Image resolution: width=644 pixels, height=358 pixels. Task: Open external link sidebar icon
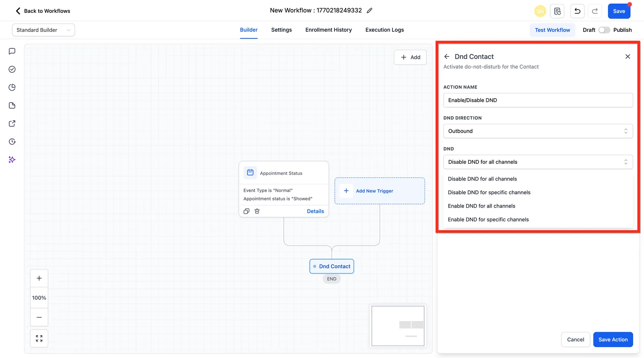pyautogui.click(x=12, y=123)
